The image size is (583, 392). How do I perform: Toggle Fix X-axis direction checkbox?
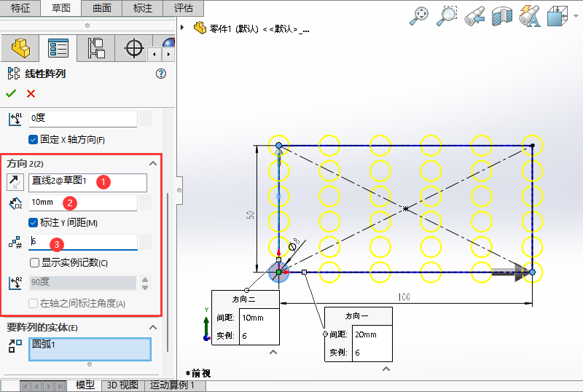pos(33,139)
